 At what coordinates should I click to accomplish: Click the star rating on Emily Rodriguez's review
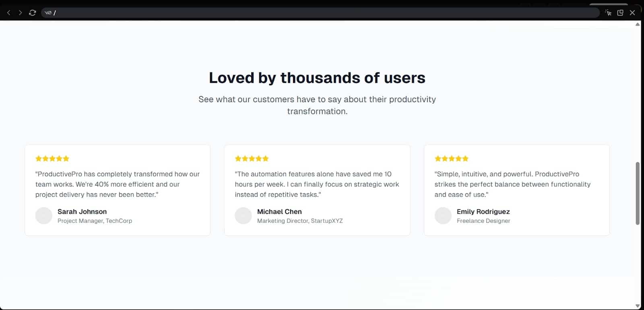(x=451, y=158)
